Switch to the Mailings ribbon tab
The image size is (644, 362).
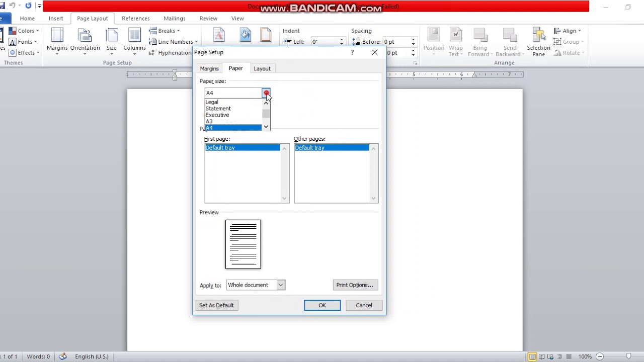[175, 18]
